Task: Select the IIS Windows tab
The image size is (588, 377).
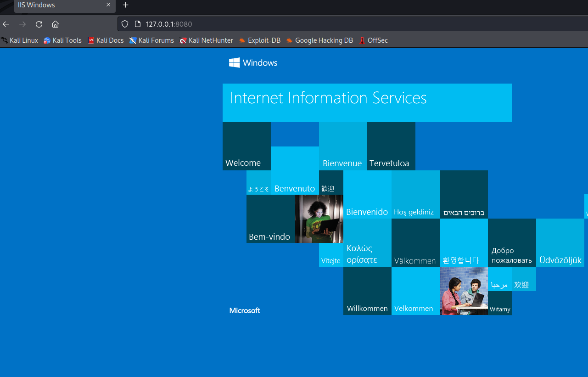Action: coord(65,6)
